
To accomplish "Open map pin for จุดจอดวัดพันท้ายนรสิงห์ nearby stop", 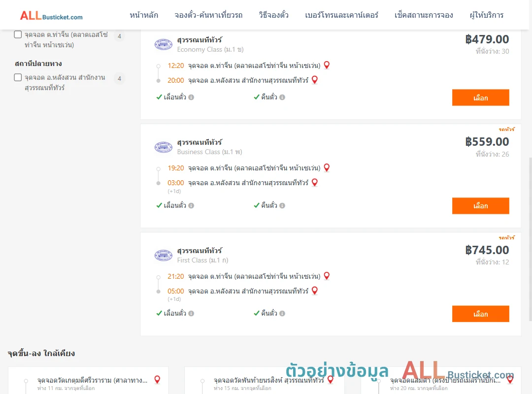I will 331,380.
